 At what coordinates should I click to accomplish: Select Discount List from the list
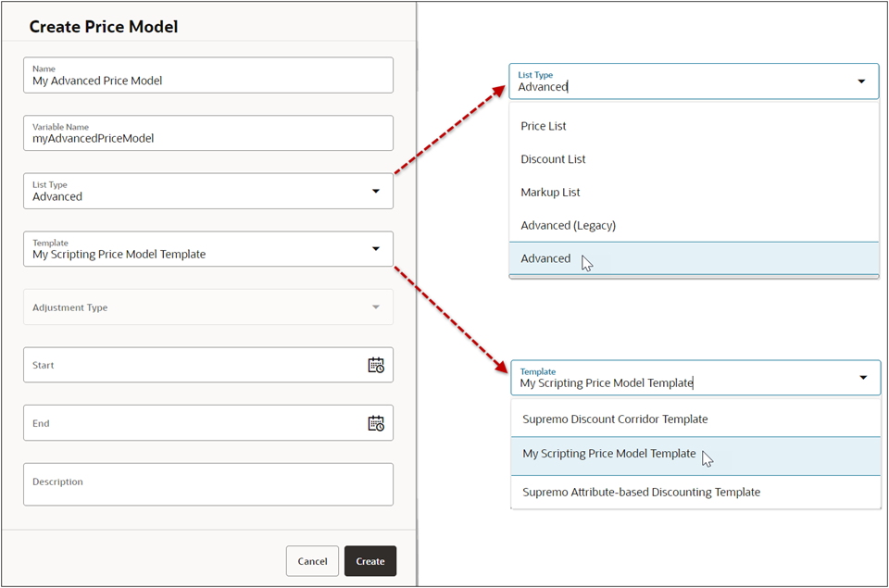pyautogui.click(x=553, y=158)
